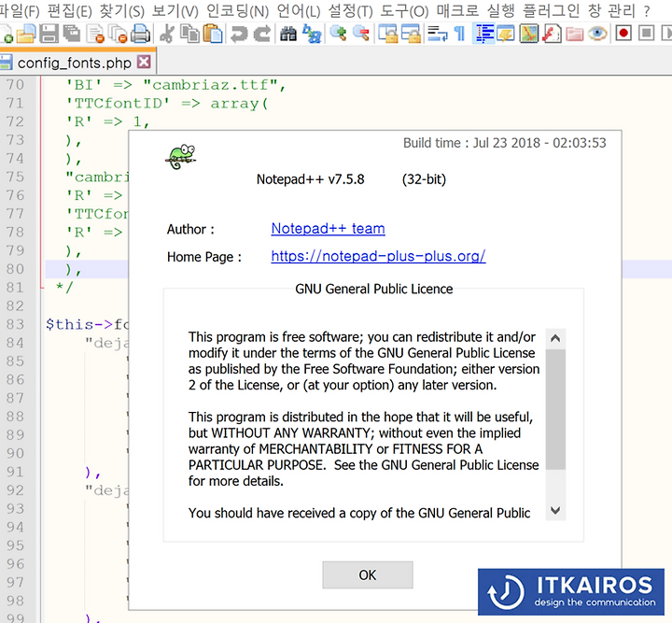Save the current file with the floppy icon
This screenshot has height=623, width=672.
49,34
